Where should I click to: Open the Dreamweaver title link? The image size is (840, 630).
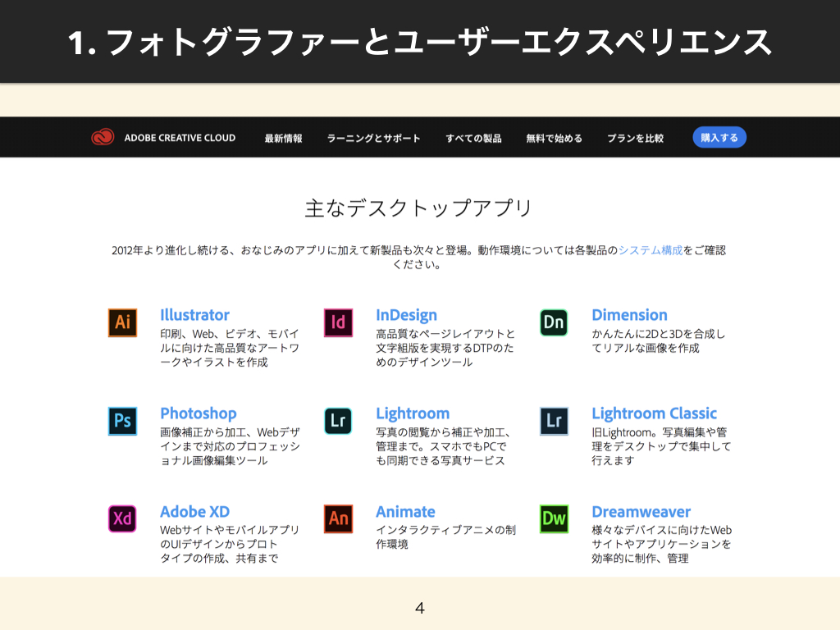(x=641, y=512)
